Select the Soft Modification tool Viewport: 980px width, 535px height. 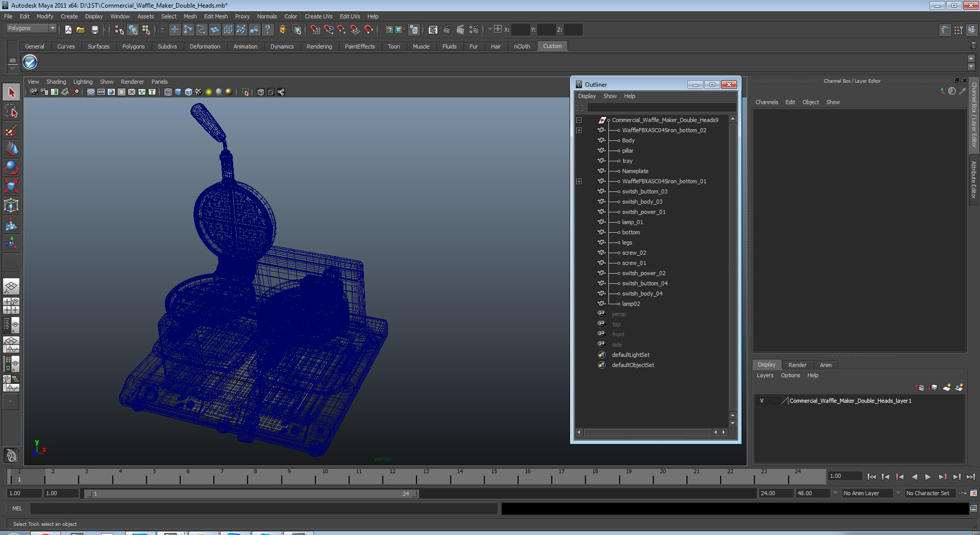pyautogui.click(x=11, y=224)
